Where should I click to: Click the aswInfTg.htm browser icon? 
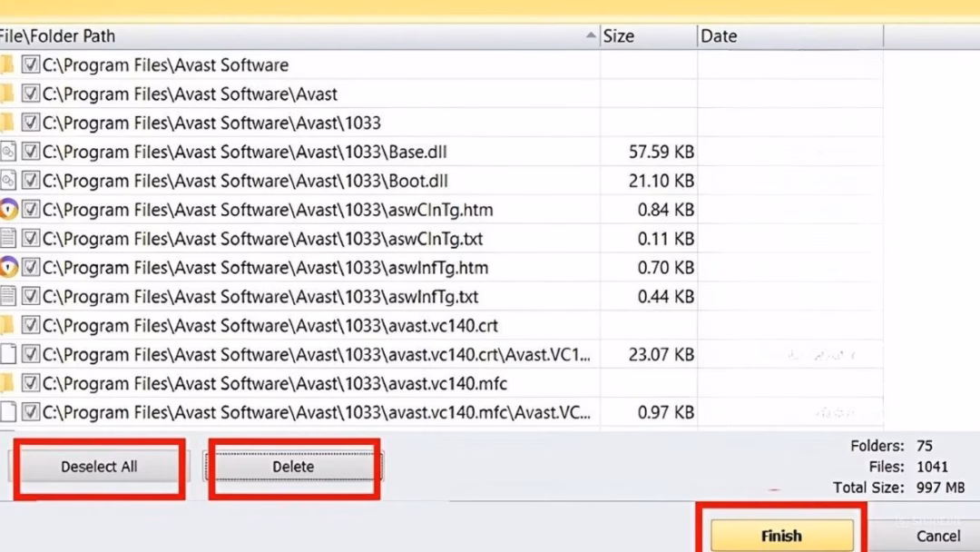[8, 268]
